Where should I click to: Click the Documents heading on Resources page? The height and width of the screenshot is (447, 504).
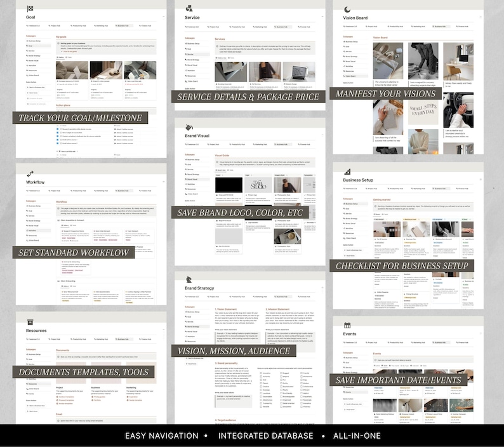click(62, 350)
